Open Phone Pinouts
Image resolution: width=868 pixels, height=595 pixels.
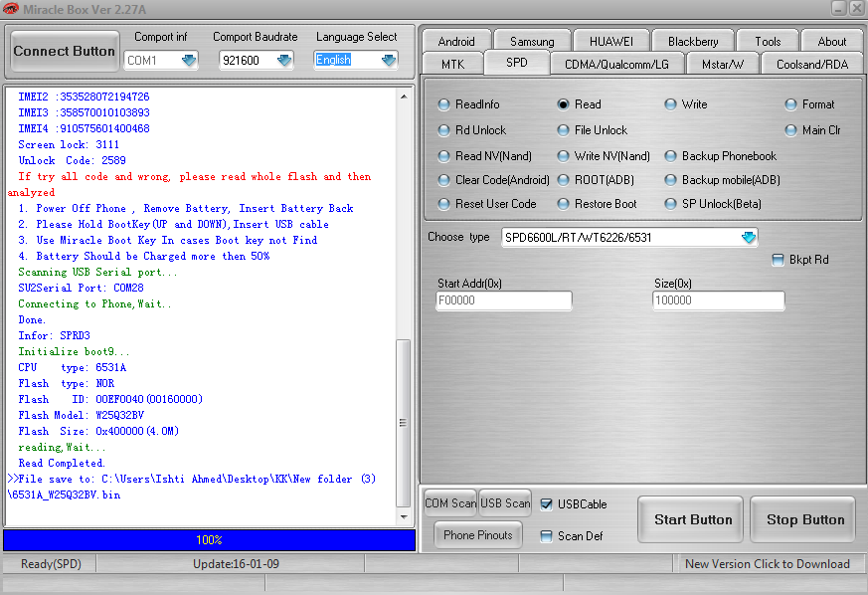[477, 535]
